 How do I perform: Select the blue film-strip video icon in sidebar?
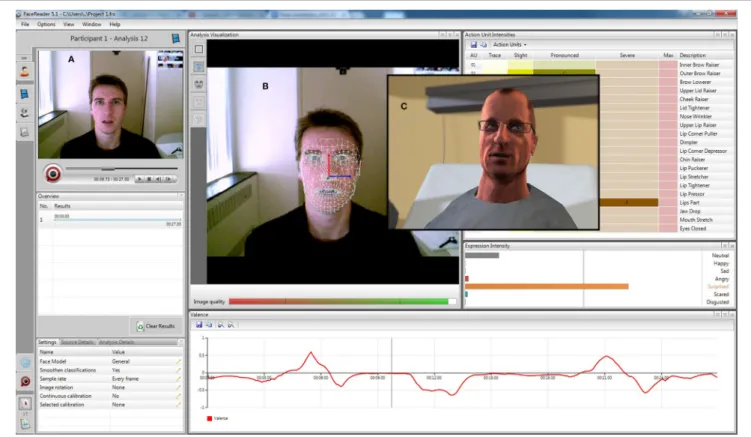pyautogui.click(x=24, y=94)
